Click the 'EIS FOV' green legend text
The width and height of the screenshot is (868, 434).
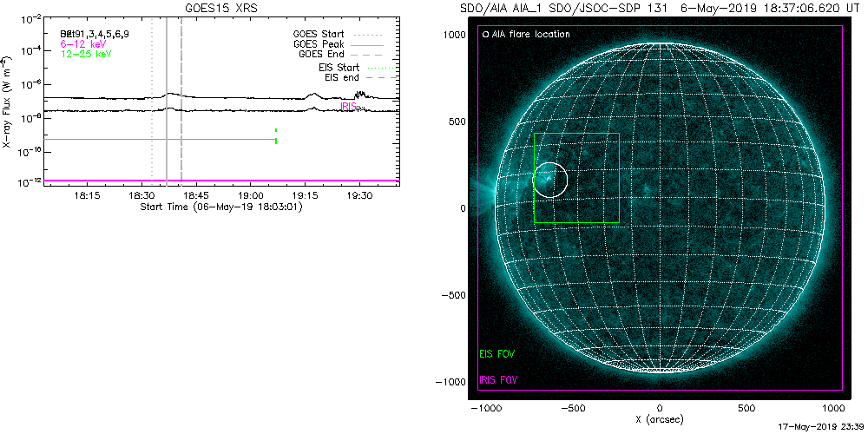(x=498, y=354)
